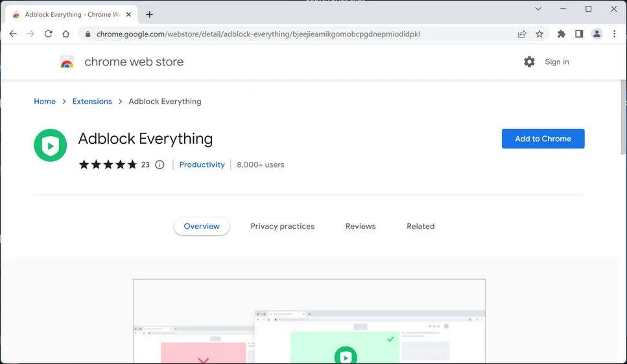Screen dimensions: 627x364
Task: Open the Privacy practices tab
Action: (x=282, y=226)
